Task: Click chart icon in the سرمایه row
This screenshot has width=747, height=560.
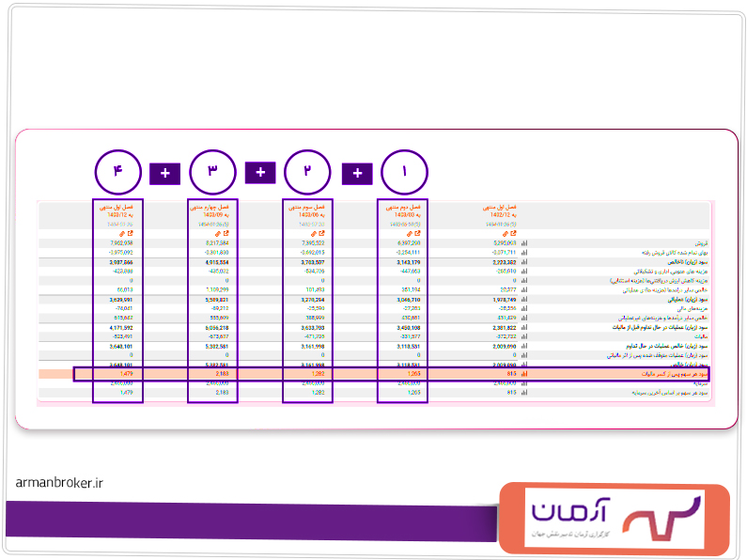Action: pyautogui.click(x=524, y=383)
